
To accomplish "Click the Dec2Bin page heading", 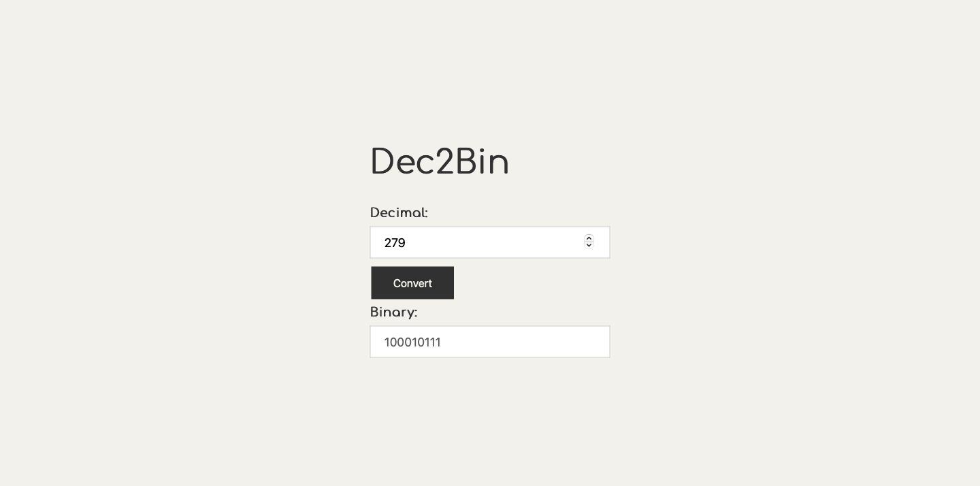I will click(440, 163).
